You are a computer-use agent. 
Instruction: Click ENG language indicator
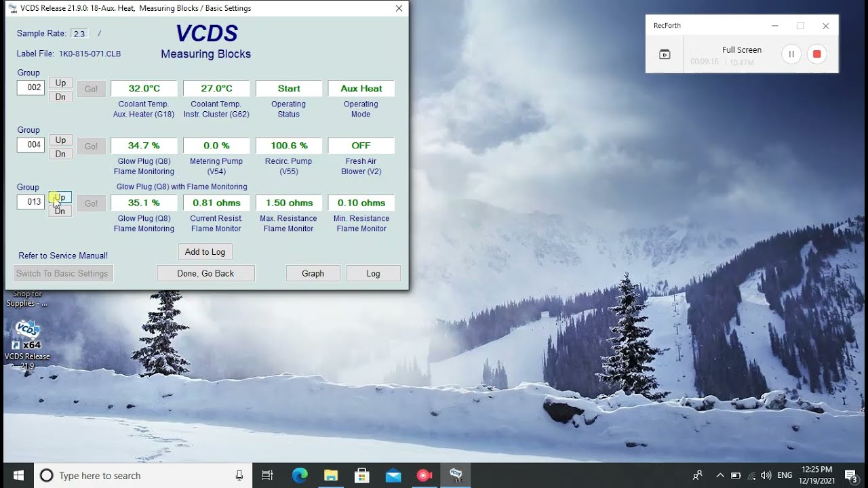(x=785, y=476)
